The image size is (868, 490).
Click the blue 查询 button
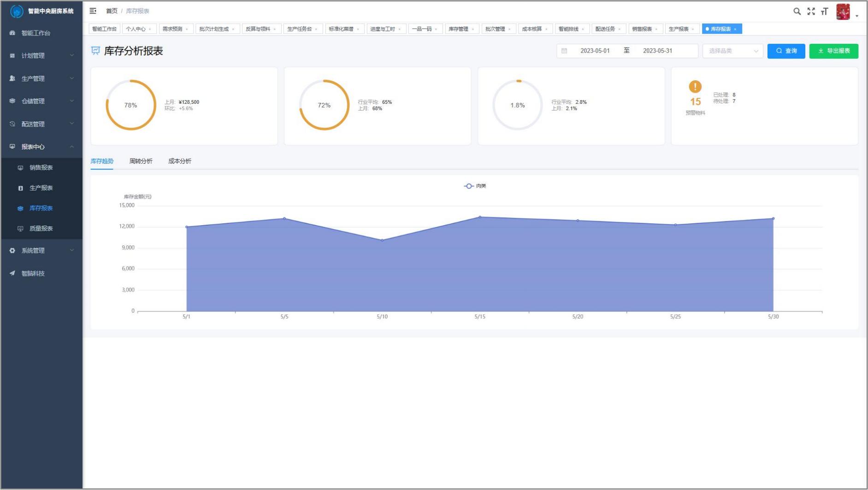click(786, 51)
